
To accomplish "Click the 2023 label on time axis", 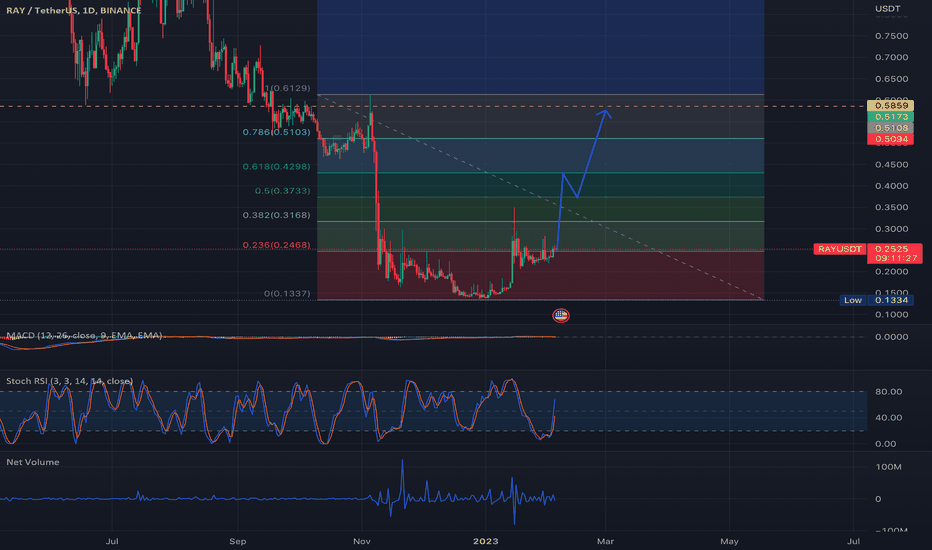I will 486,541.
